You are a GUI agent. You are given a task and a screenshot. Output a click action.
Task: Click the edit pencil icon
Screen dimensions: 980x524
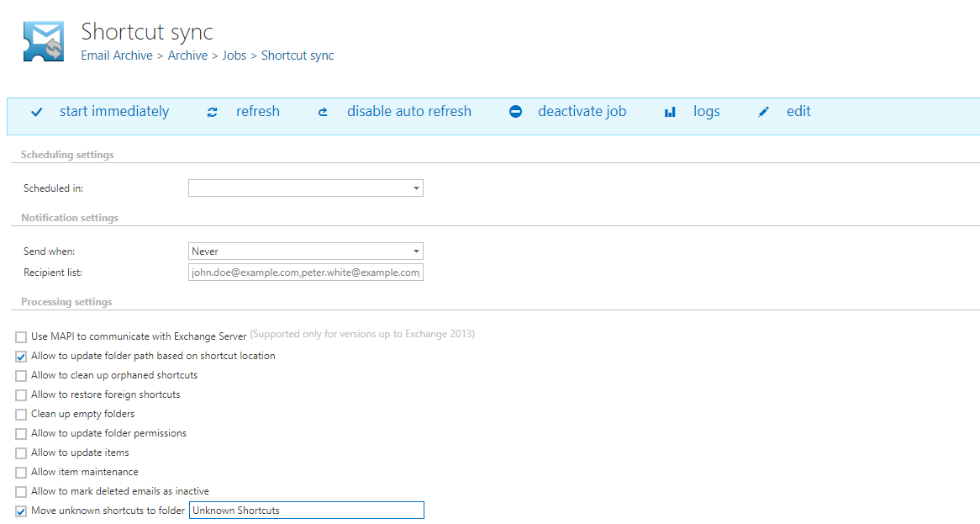click(763, 112)
